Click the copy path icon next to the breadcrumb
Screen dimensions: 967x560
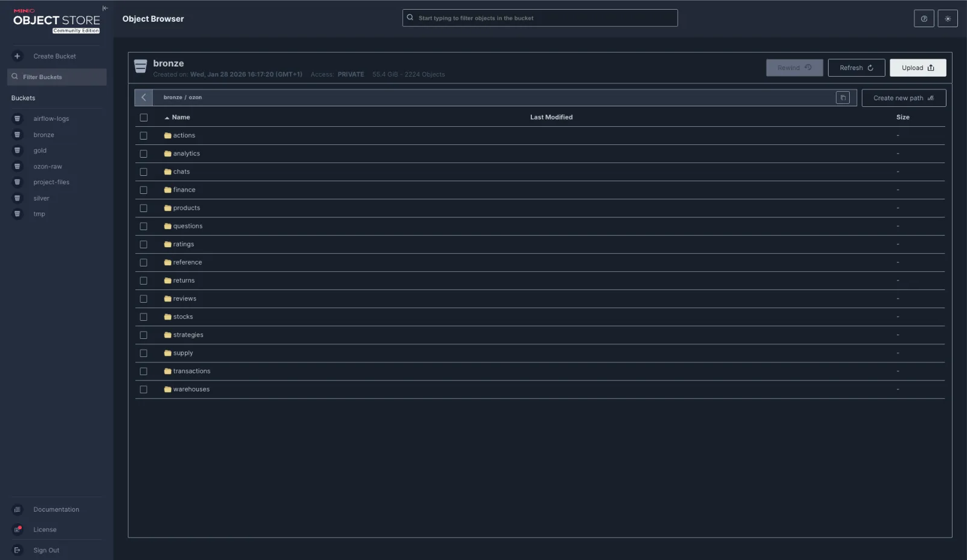842,98
